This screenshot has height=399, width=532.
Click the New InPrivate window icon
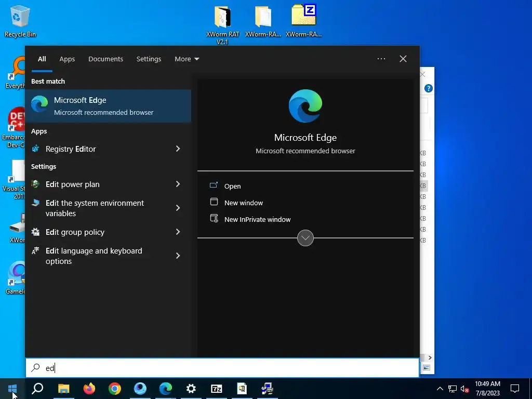pyautogui.click(x=214, y=218)
